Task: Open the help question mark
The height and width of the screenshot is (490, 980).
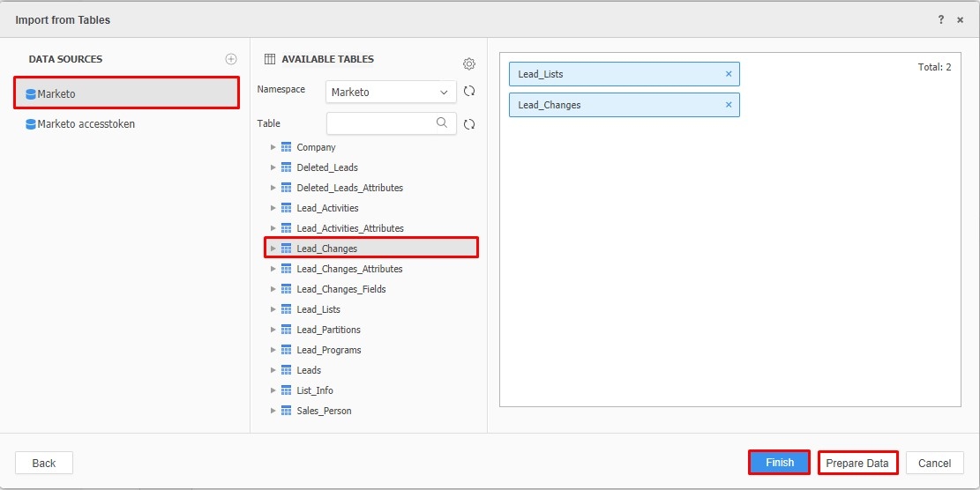Action: tap(940, 19)
